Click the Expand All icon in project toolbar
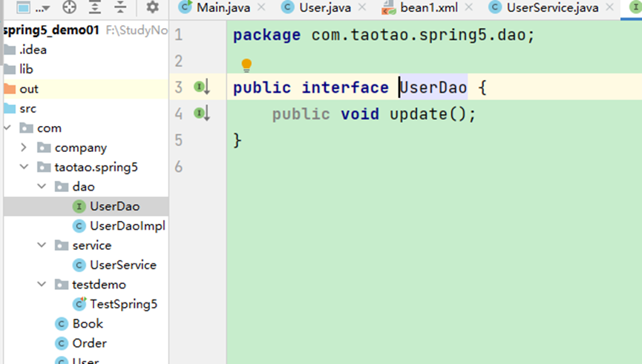642x364 pixels. point(94,7)
